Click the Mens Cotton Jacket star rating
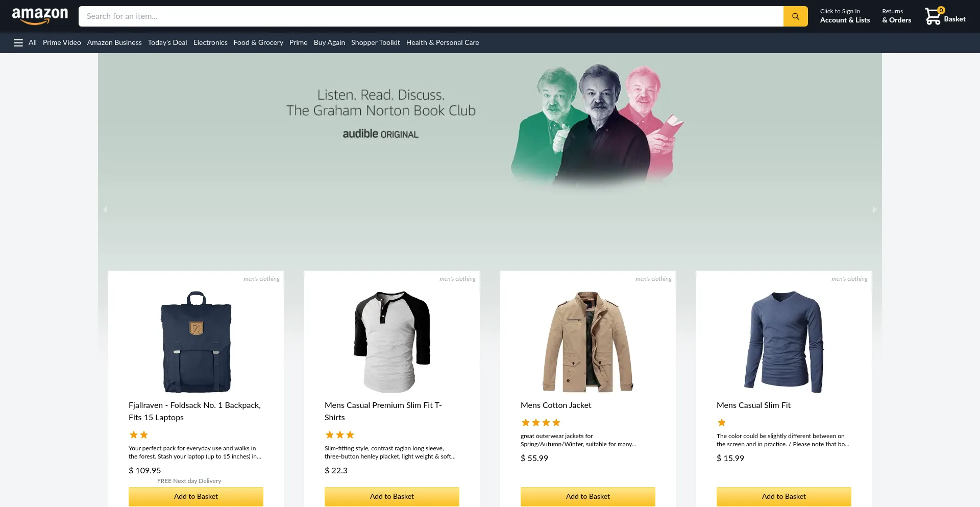 coord(541,423)
